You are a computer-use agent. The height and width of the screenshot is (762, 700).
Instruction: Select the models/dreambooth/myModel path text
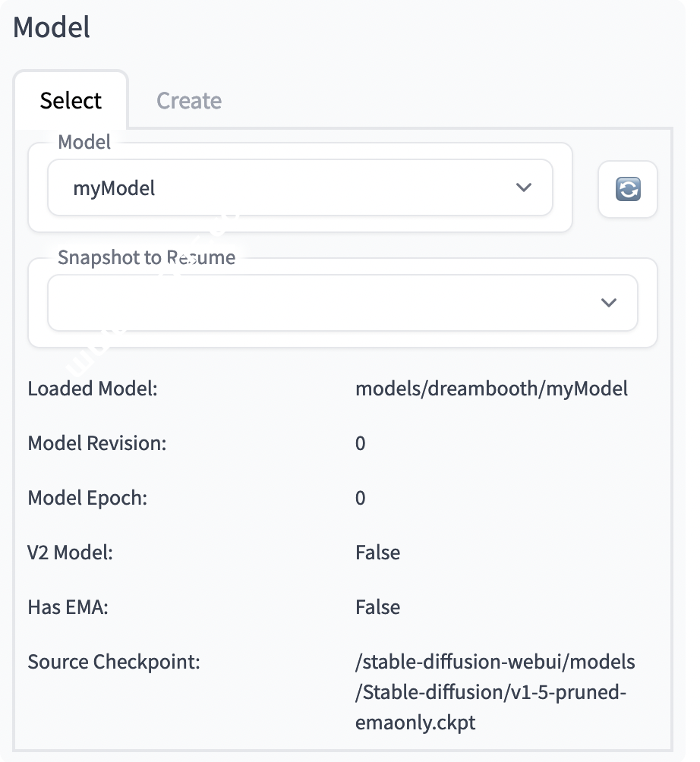pos(491,389)
